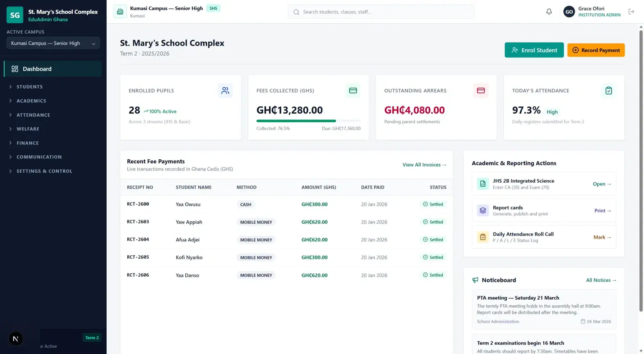Screen dimensions: 644x354
Task: Expand the Students sidebar section
Action: pyautogui.click(x=53, y=87)
